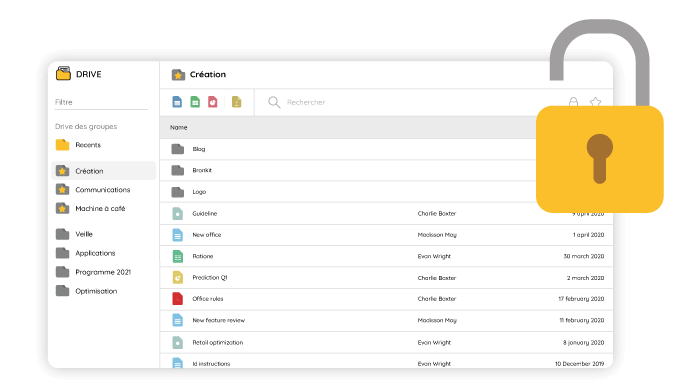The width and height of the screenshot is (700, 392).
Task: Click Charlie Baxter in Prediction Q1 row
Action: tap(437, 278)
